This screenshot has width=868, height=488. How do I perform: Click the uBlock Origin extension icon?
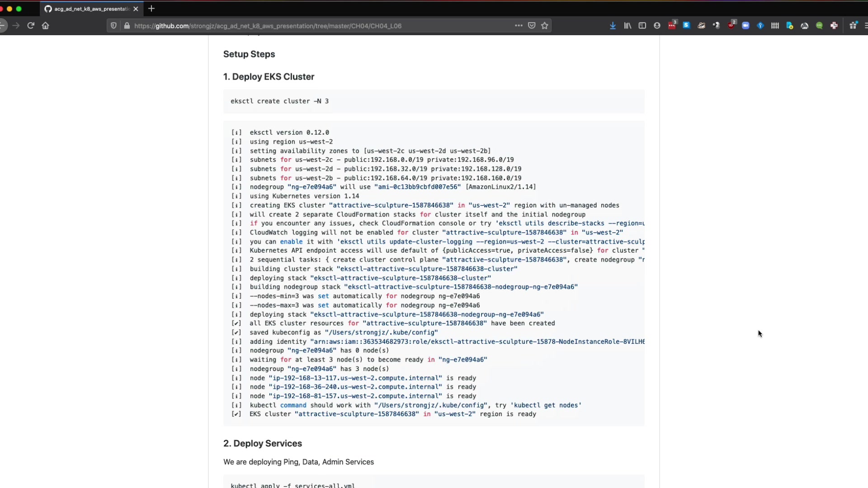pos(731,26)
